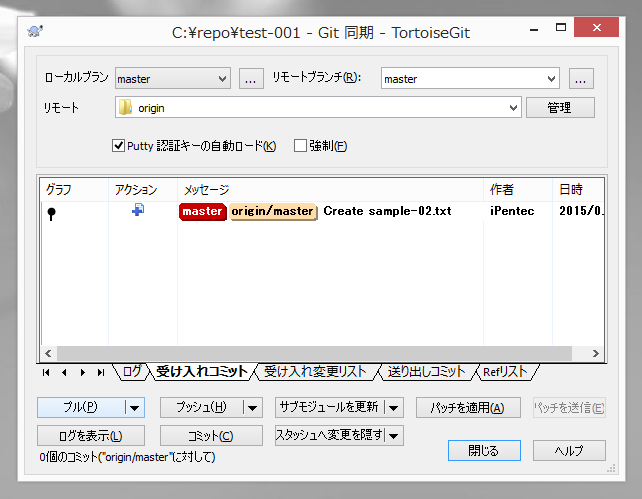Image resolution: width=642 pixels, height=499 pixels.
Task: Click the コミット(C) commit button
Action: (211, 436)
